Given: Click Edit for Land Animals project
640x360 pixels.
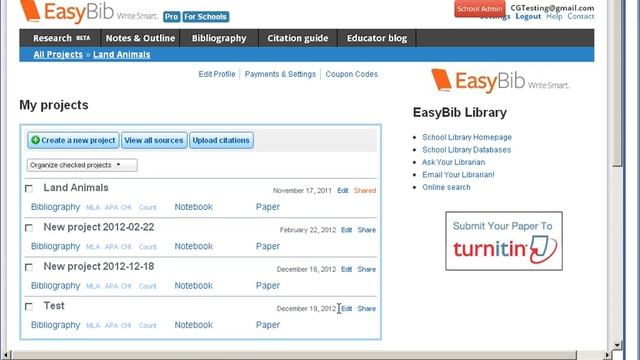Looking at the screenshot, I should click(x=342, y=191).
